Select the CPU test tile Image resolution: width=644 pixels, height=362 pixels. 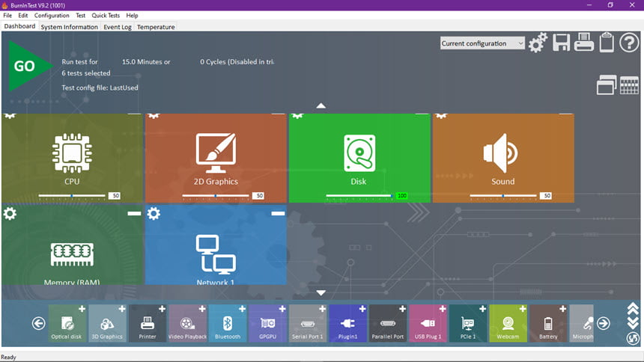[72, 158]
